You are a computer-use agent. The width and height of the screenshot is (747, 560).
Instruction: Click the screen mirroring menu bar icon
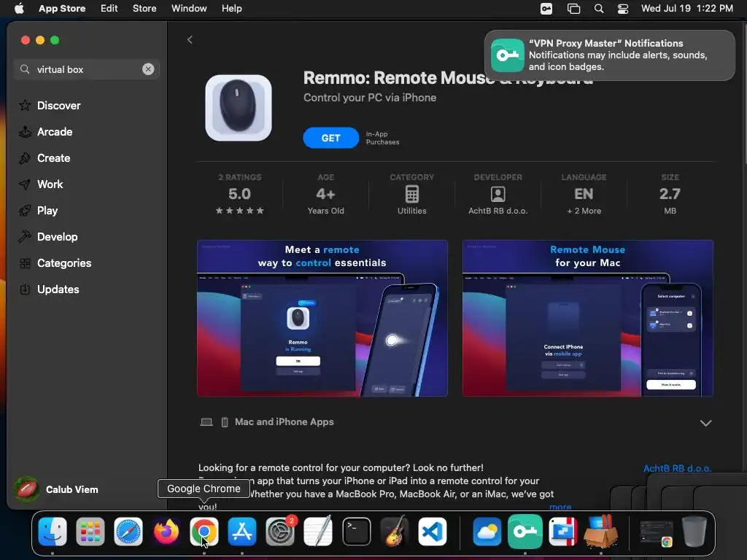(x=573, y=9)
